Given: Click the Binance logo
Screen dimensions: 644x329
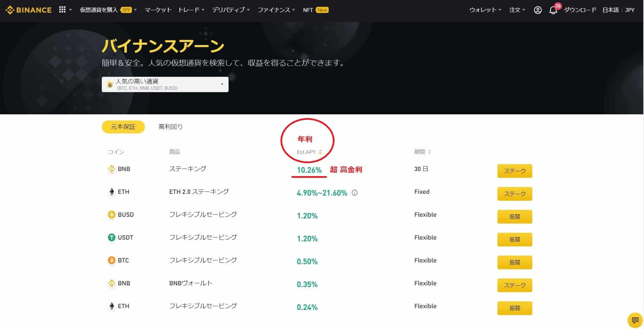Looking at the screenshot, I should (x=28, y=10).
